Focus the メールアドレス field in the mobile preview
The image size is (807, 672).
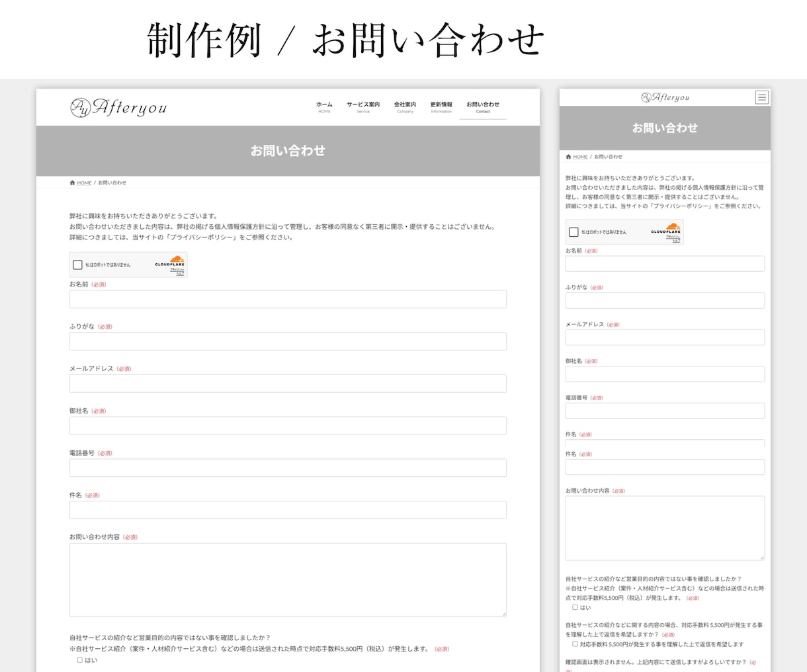click(x=665, y=337)
